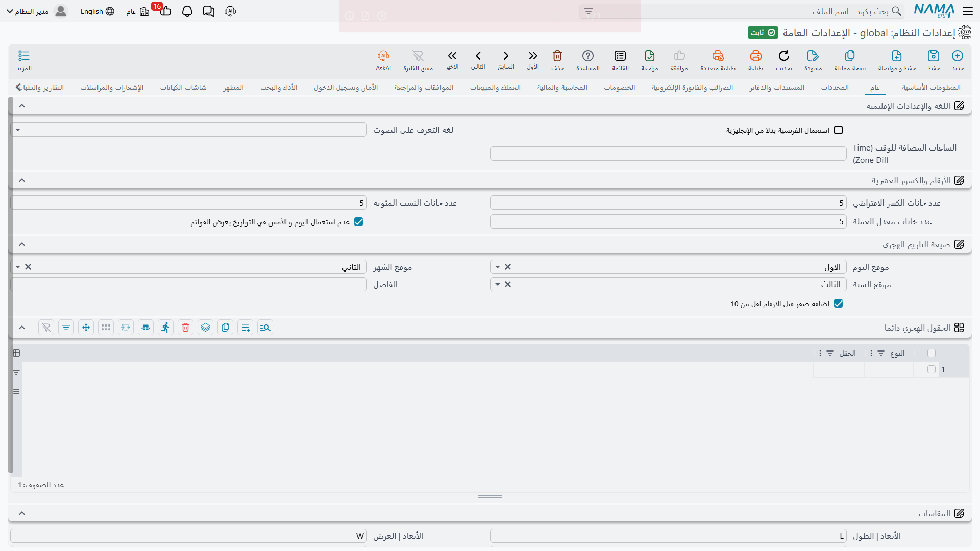The height and width of the screenshot is (551, 980).
Task: Open Multi-print (طباعة متعدده) icon
Action: [718, 56]
